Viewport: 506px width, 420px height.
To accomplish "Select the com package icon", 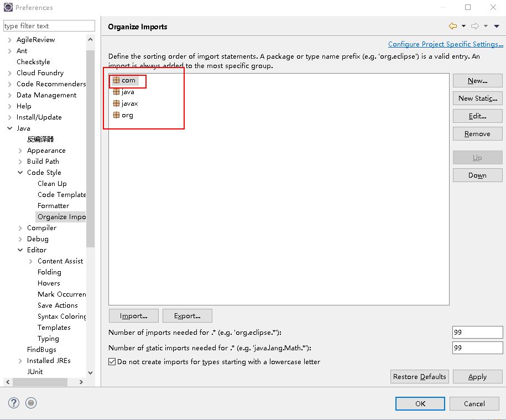I will [116, 80].
